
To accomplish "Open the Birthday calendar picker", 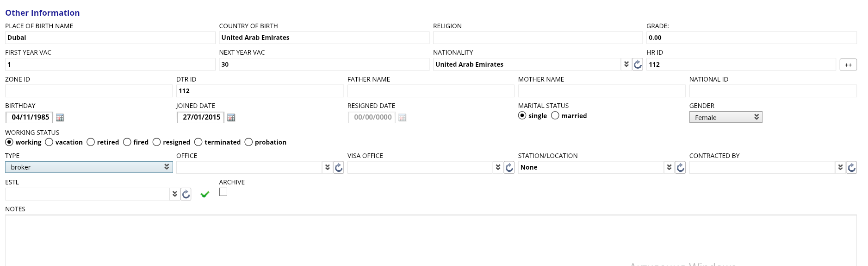I will point(60,118).
